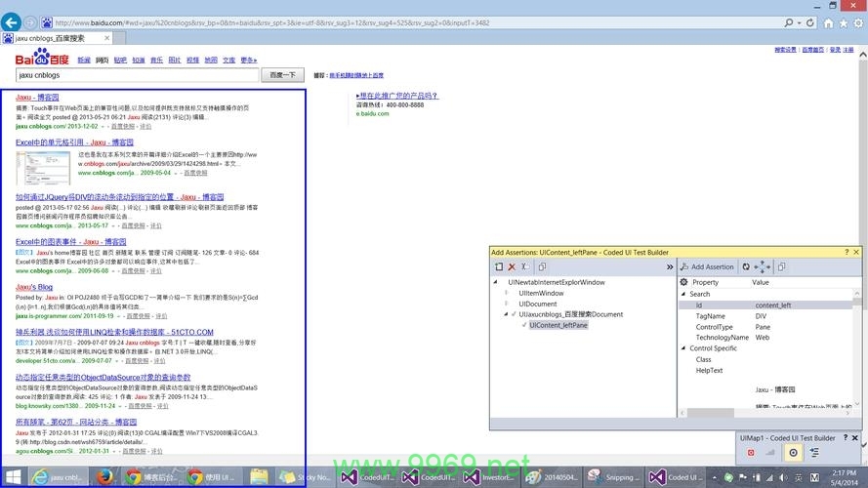The image size is (868, 488).
Task: Open the Windows Start button
Action: coord(14,477)
